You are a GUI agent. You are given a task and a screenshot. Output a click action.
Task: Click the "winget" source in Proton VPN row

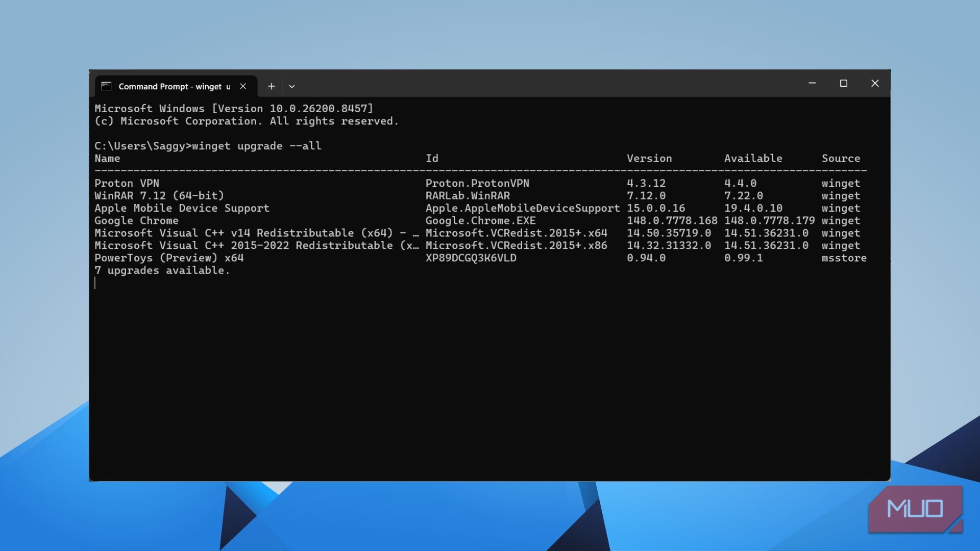(841, 184)
